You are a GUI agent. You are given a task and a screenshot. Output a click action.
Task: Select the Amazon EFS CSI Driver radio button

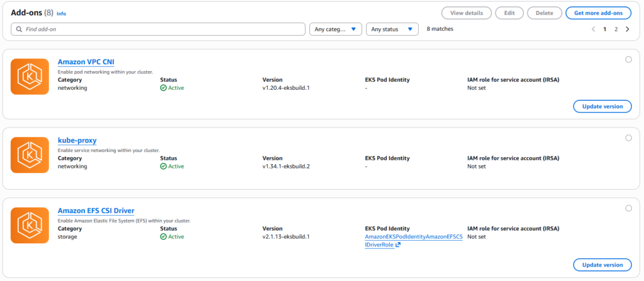628,208
